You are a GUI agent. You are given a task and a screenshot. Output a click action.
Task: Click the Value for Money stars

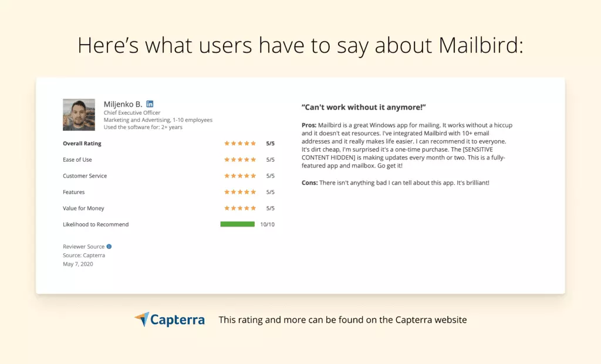click(x=240, y=208)
